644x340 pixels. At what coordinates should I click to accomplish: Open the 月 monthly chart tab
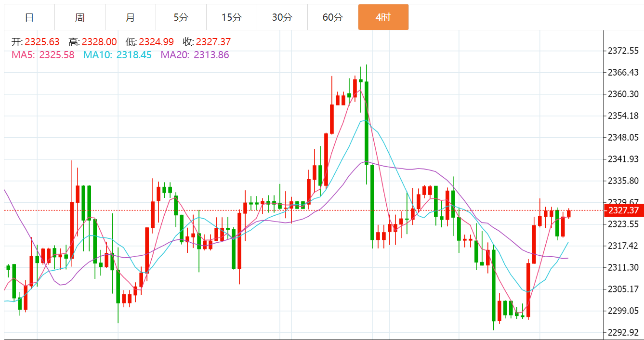click(x=131, y=17)
